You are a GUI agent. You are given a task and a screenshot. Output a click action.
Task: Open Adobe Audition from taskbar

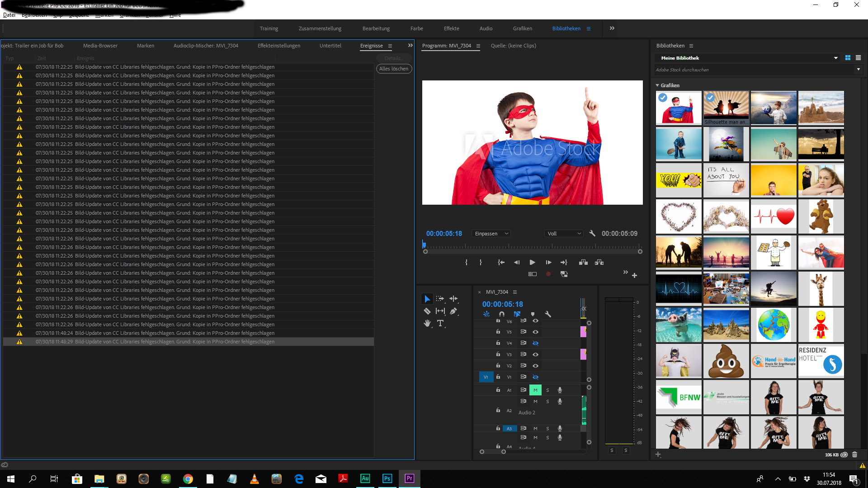[x=365, y=479]
